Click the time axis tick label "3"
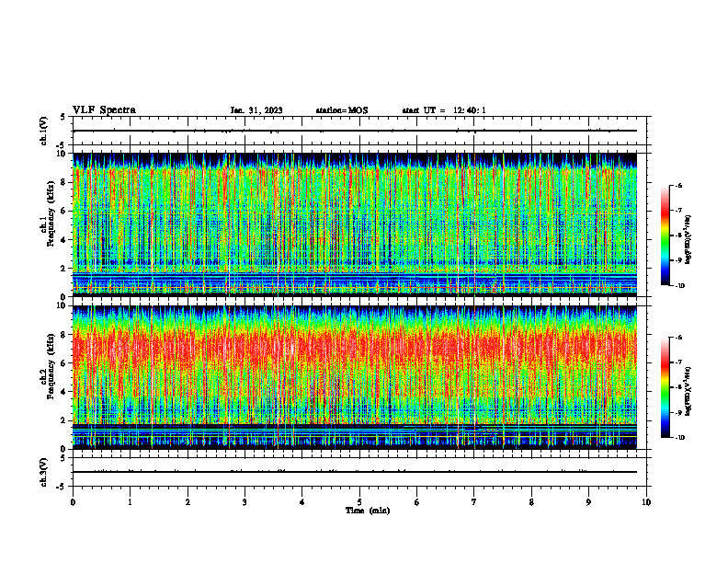This screenshot has width=728, height=563. 245,502
